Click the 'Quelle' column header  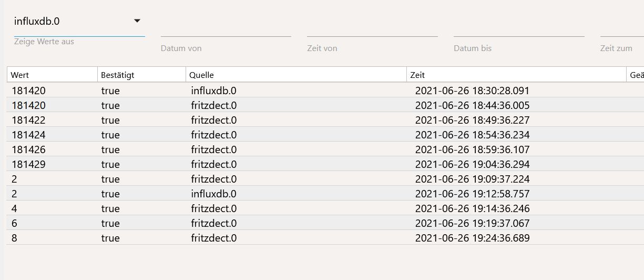tap(296, 75)
